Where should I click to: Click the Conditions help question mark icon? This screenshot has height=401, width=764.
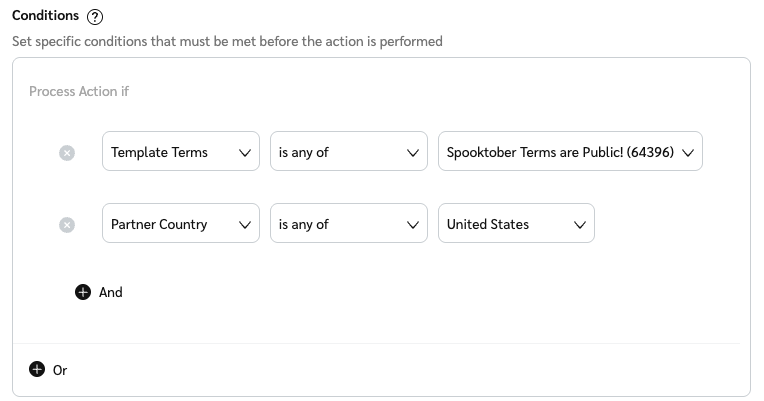point(95,17)
